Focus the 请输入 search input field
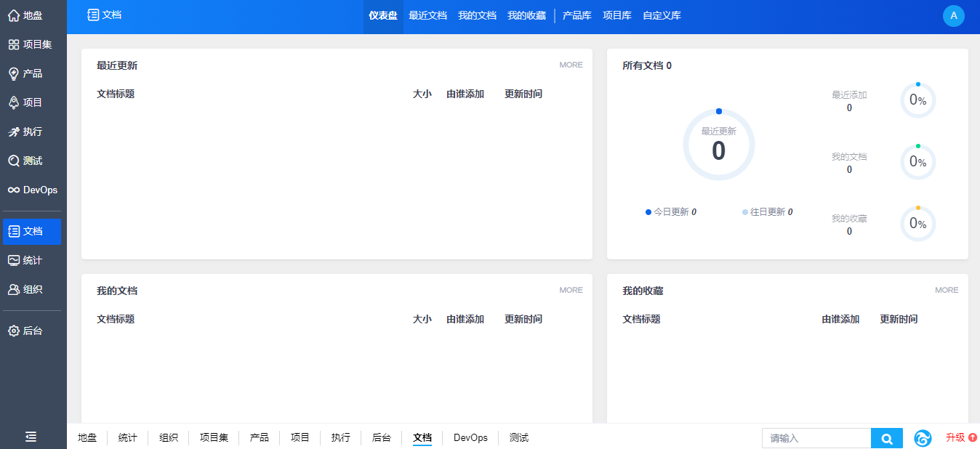The image size is (980, 449). click(816, 438)
